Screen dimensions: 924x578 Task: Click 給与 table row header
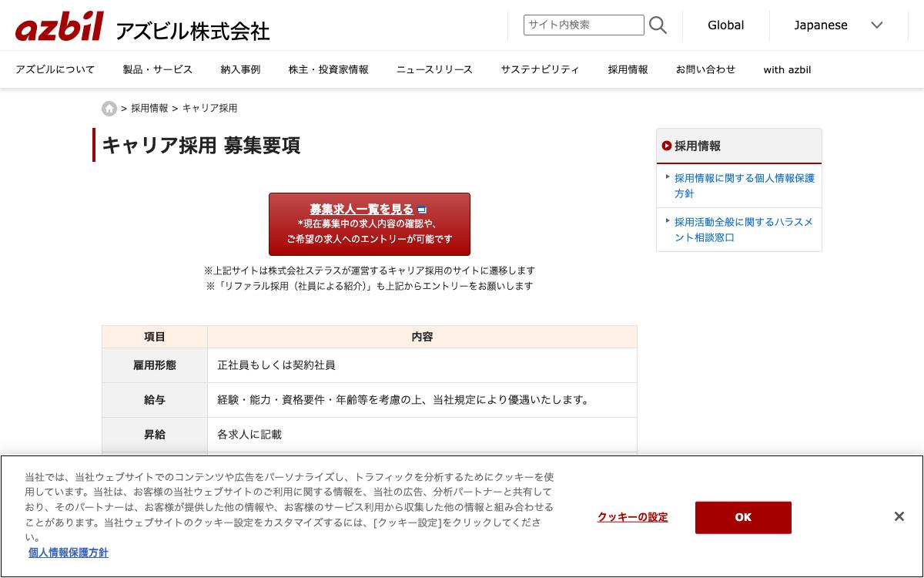(155, 400)
